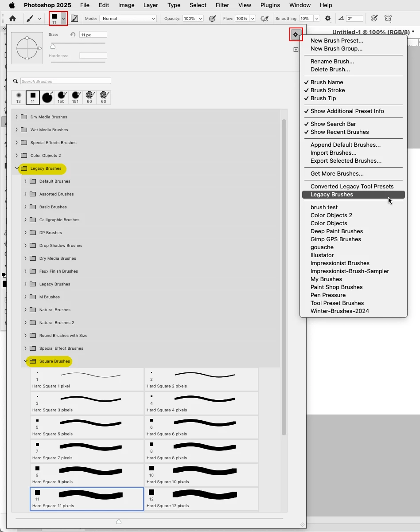This screenshot has height=532, width=420.
Task: Toggle pressure for opacity icon
Action: 212,19
